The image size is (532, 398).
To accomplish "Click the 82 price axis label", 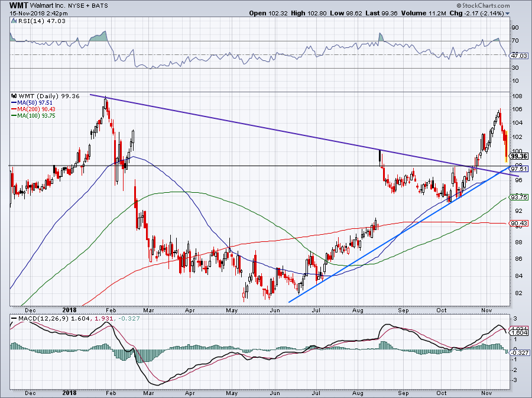I will point(519,293).
